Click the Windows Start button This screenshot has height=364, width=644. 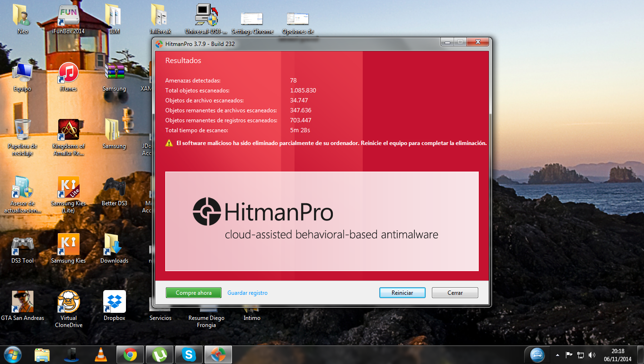point(12,354)
